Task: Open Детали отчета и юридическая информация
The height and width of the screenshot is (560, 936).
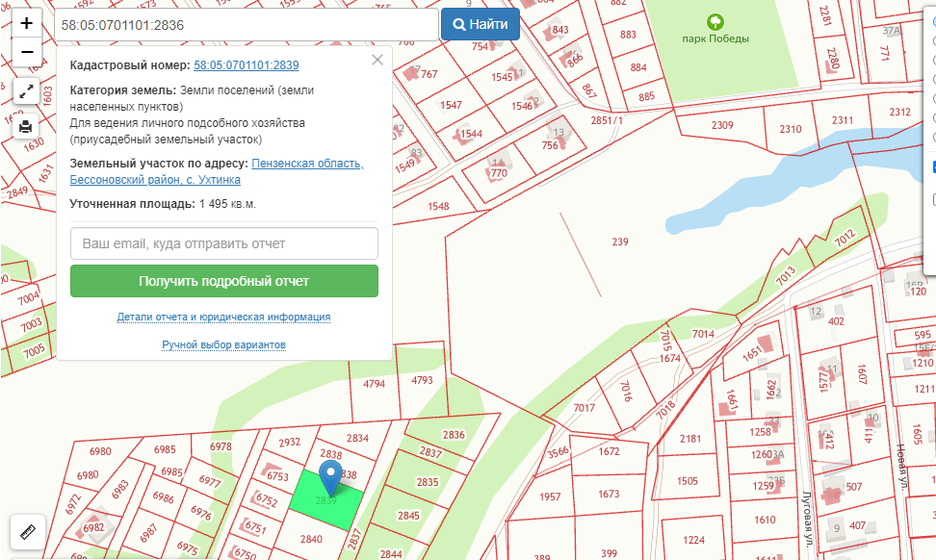Action: coord(223,317)
